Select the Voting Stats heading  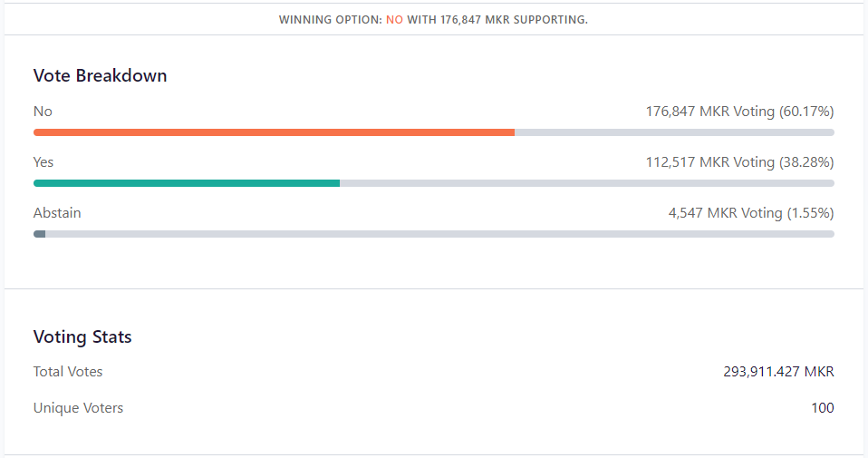pos(82,337)
